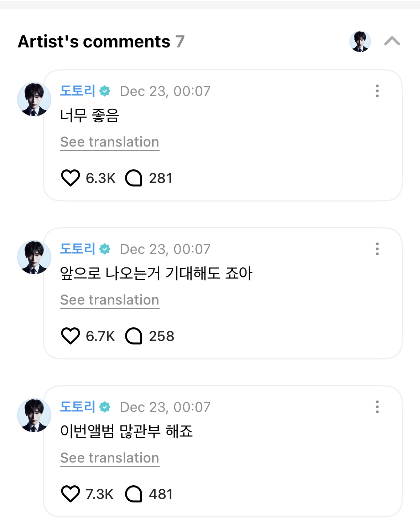The height and width of the screenshot is (531, 420).
Task: Open replies on the '너무 좋음' comment
Action: [x=134, y=178]
